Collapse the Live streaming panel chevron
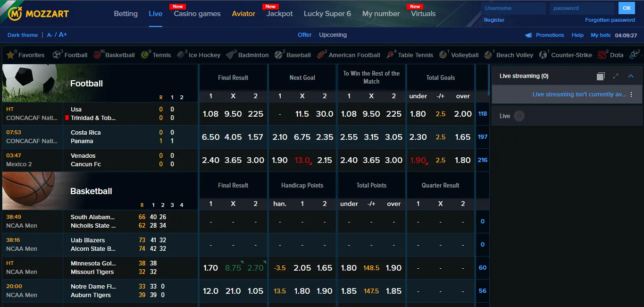Viewport: 644px width, 307px height. pyautogui.click(x=631, y=75)
